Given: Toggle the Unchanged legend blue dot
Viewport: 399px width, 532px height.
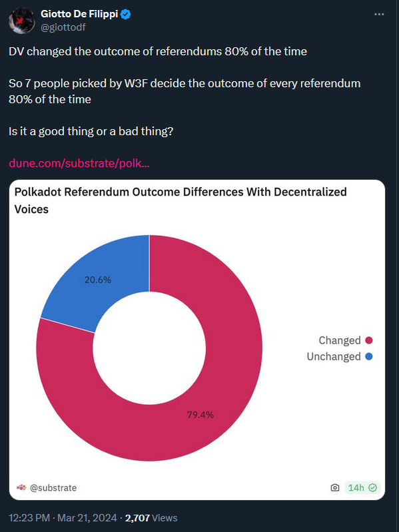Looking at the screenshot, I should coord(369,357).
